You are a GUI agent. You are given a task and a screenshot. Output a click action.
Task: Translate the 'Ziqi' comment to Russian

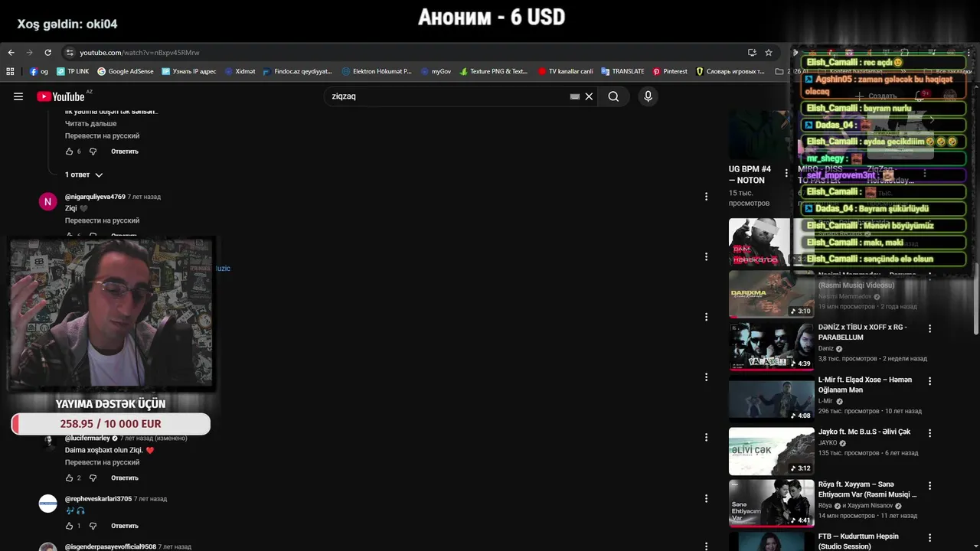(x=102, y=220)
